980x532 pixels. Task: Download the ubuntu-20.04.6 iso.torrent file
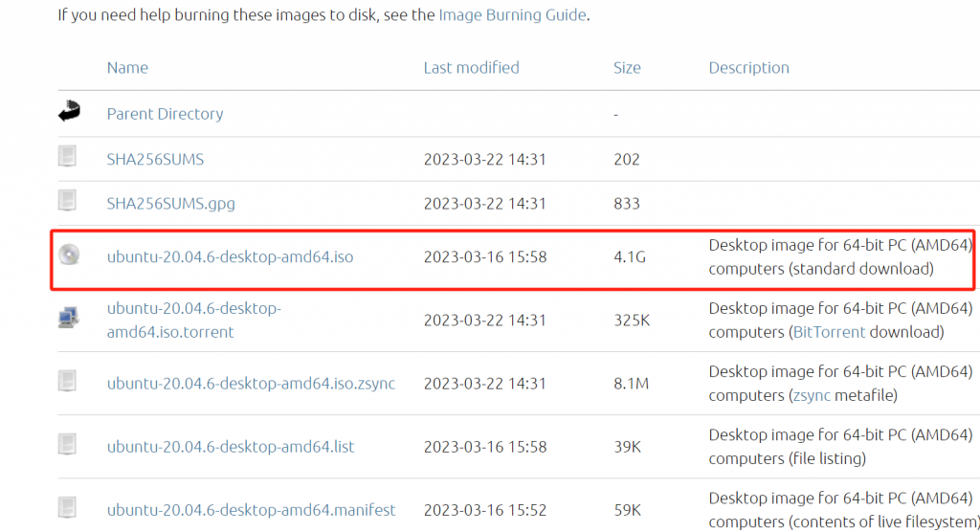(x=193, y=321)
